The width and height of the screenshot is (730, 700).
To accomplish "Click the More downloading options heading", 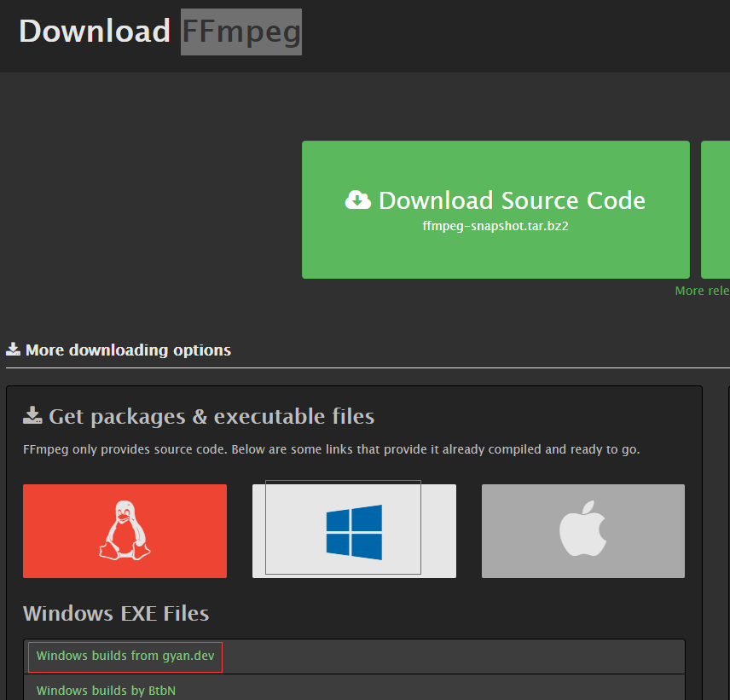I will pyautogui.click(x=128, y=350).
